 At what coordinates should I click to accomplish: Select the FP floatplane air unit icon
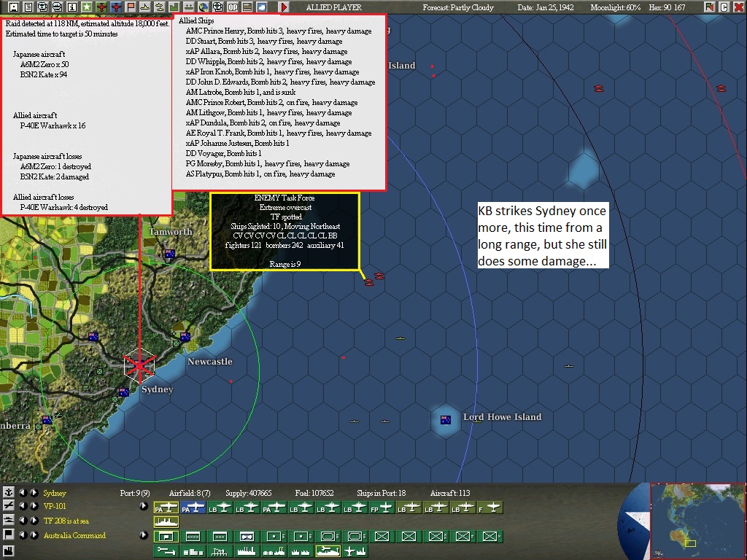click(x=382, y=507)
